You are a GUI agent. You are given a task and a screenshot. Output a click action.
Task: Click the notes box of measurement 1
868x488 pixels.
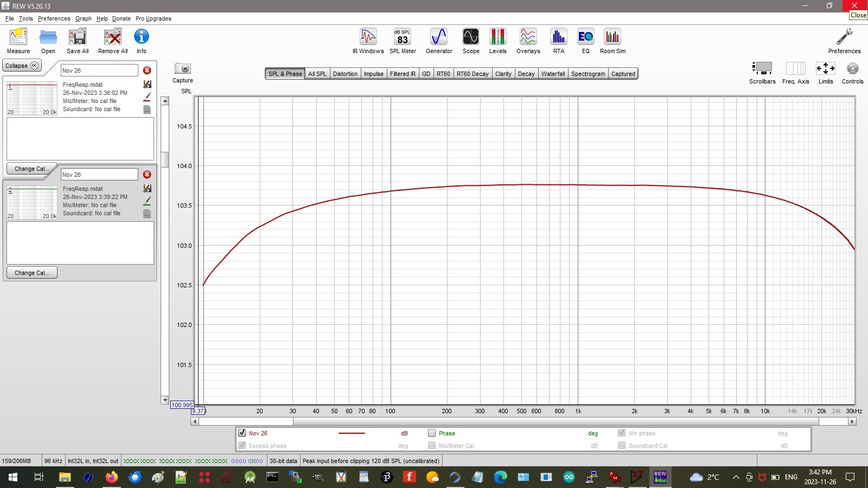pos(80,139)
